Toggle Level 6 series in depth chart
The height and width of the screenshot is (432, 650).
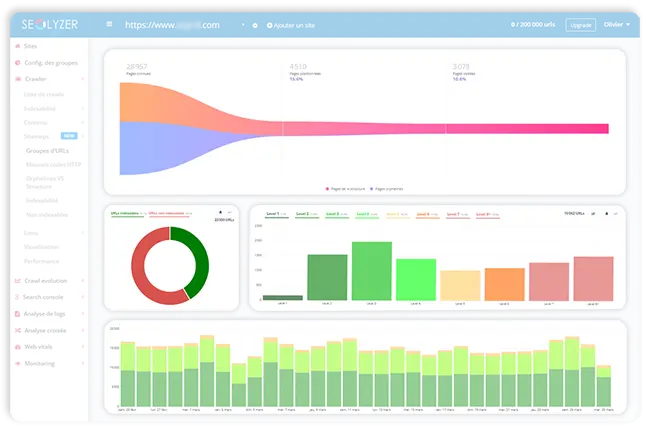(x=427, y=214)
